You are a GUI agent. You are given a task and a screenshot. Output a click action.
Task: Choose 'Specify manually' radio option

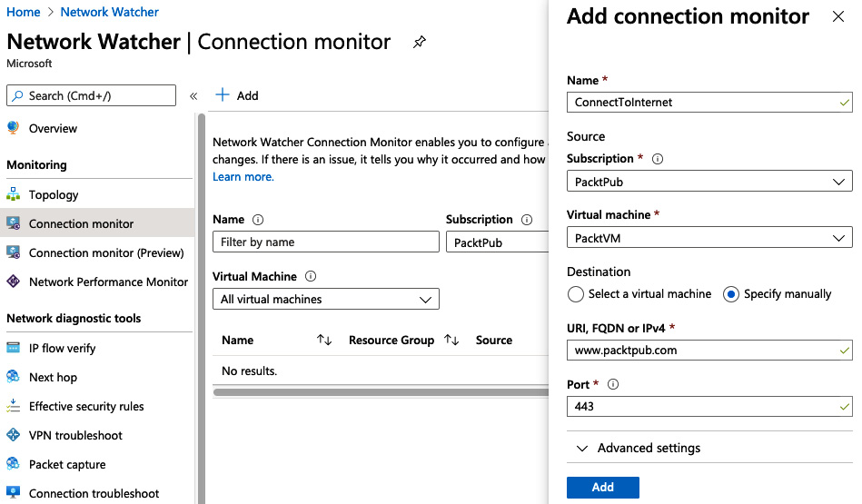coord(731,294)
